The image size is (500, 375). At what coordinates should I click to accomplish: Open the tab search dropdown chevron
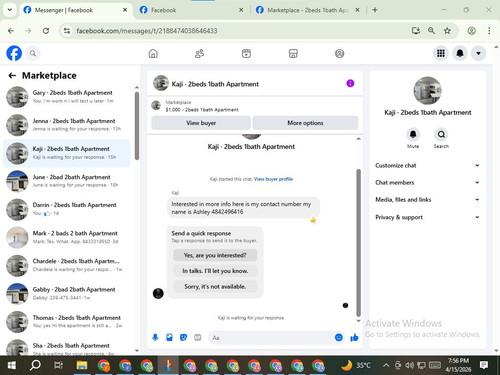pos(10,10)
